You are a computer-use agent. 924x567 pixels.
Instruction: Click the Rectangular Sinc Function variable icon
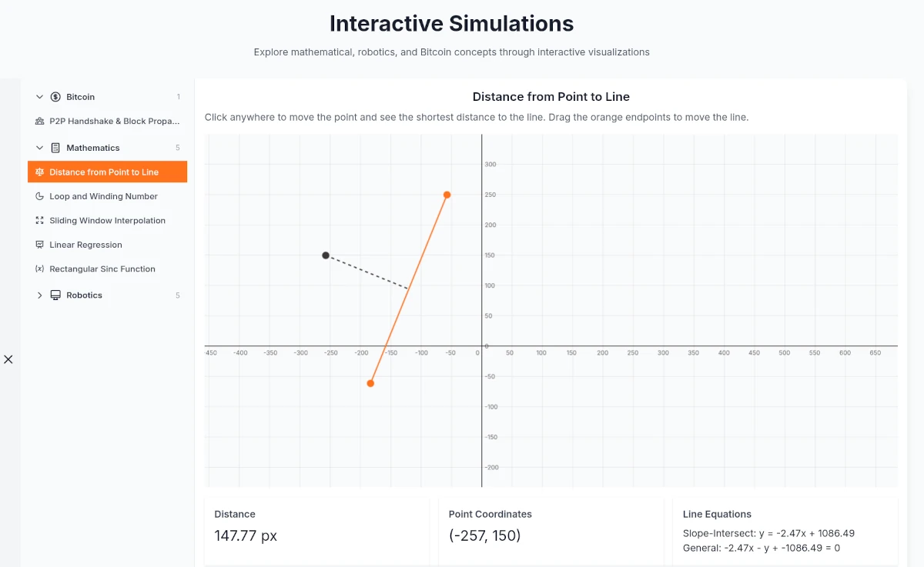(x=40, y=269)
